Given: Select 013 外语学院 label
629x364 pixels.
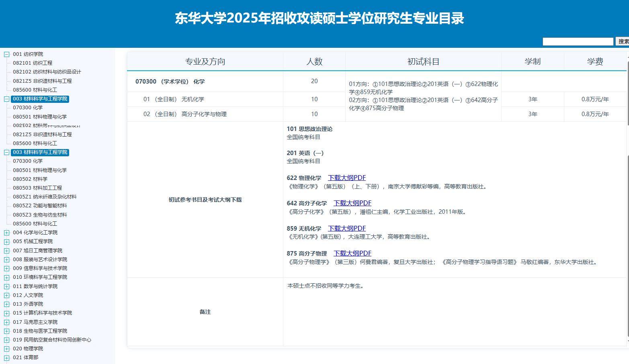Looking at the screenshot, I should coord(28,304).
